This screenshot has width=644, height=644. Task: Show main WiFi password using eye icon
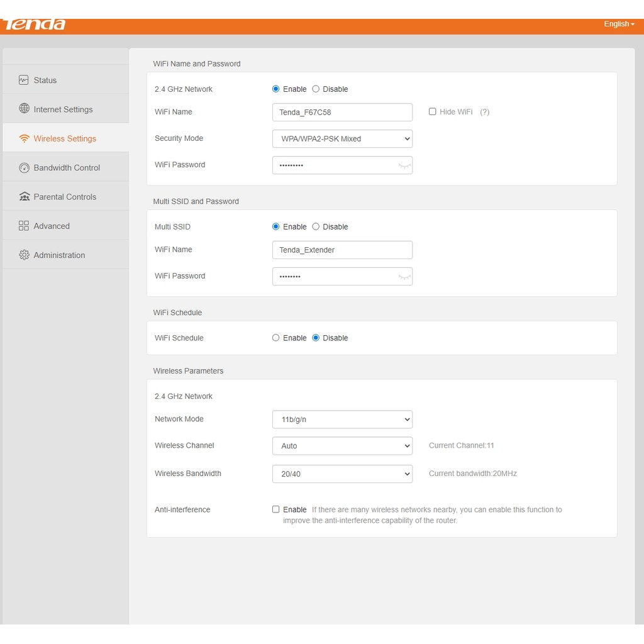coord(404,166)
